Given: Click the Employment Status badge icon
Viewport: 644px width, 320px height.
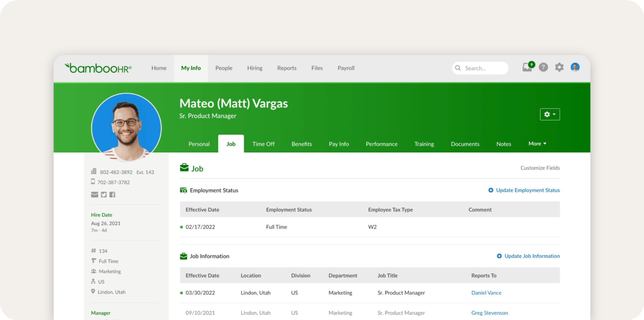Looking at the screenshot, I should [183, 190].
